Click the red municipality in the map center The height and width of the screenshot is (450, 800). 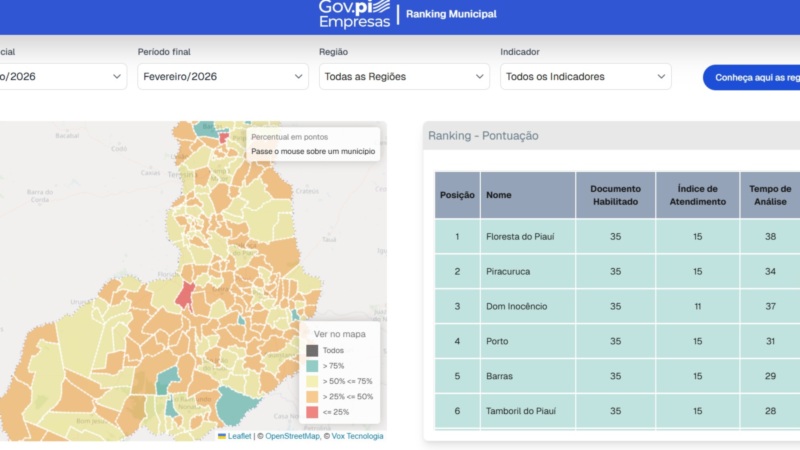[185, 294]
